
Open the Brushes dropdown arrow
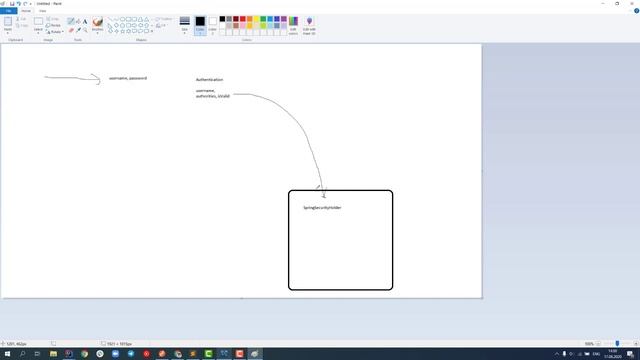coord(98,32)
